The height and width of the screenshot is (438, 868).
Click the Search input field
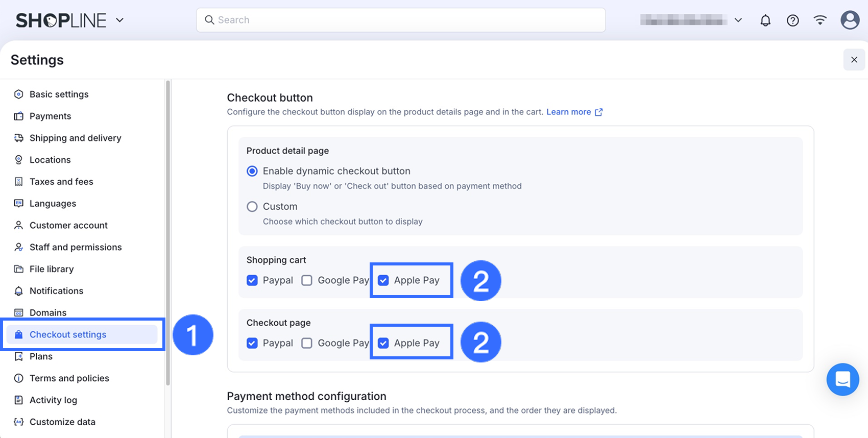click(401, 20)
